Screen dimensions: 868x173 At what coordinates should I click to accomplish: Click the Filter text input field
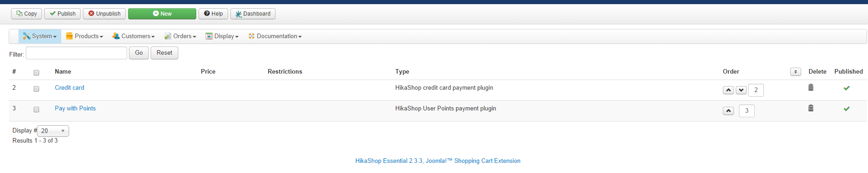coord(76,53)
